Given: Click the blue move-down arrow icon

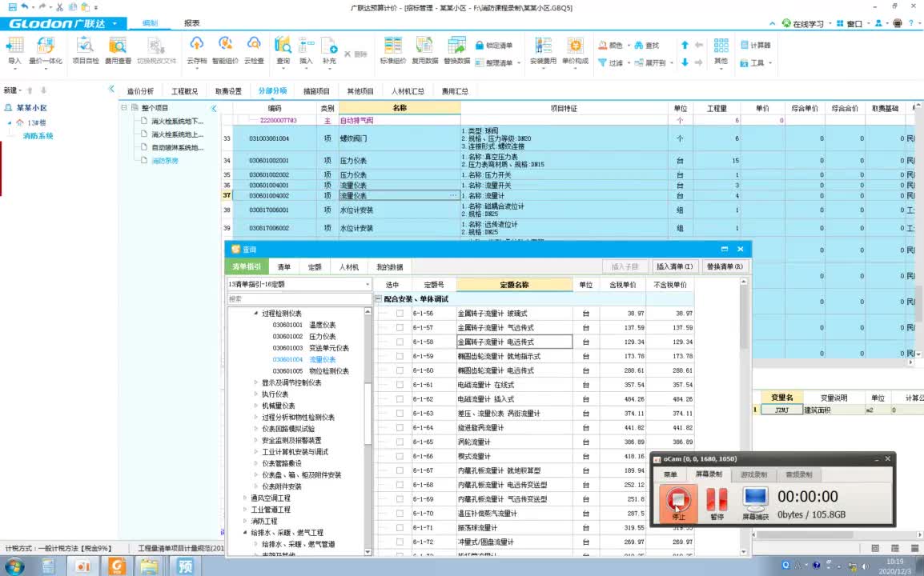Looking at the screenshot, I should click(684, 62).
